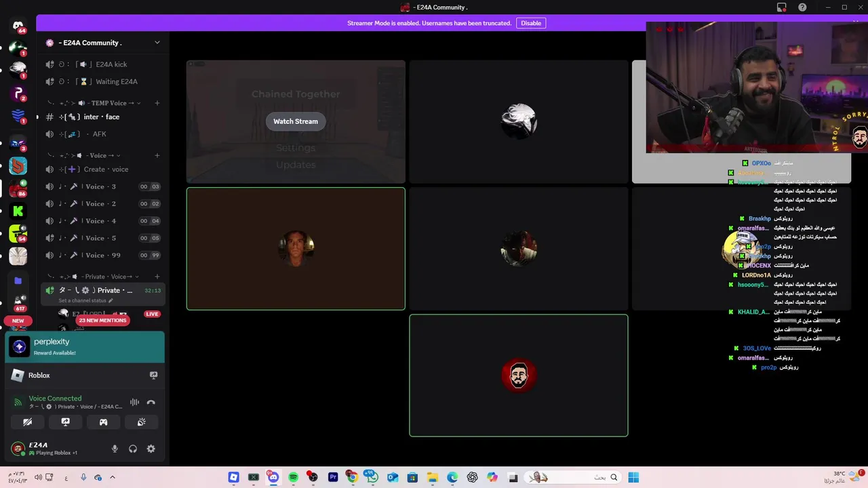This screenshot has height=488, width=868.
Task: Show hidden tray icons chevron
Action: click(113, 477)
